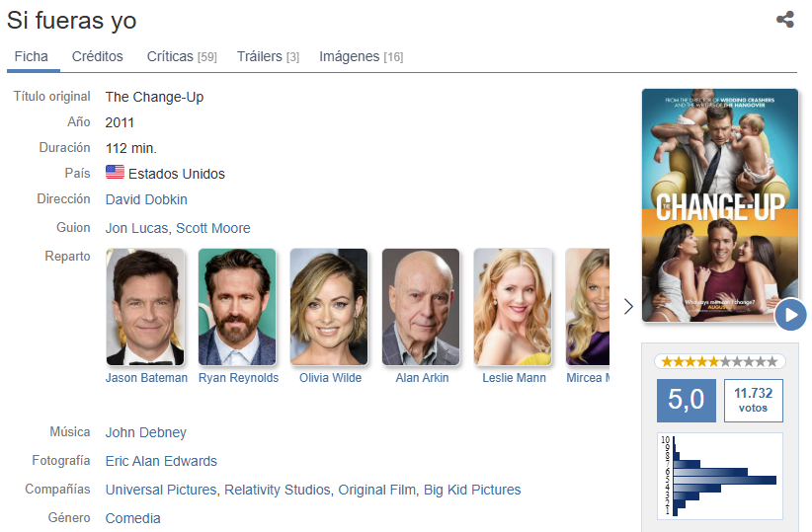Open the Críticas tab
Image resolution: width=812 pixels, height=532 pixels.
click(182, 56)
